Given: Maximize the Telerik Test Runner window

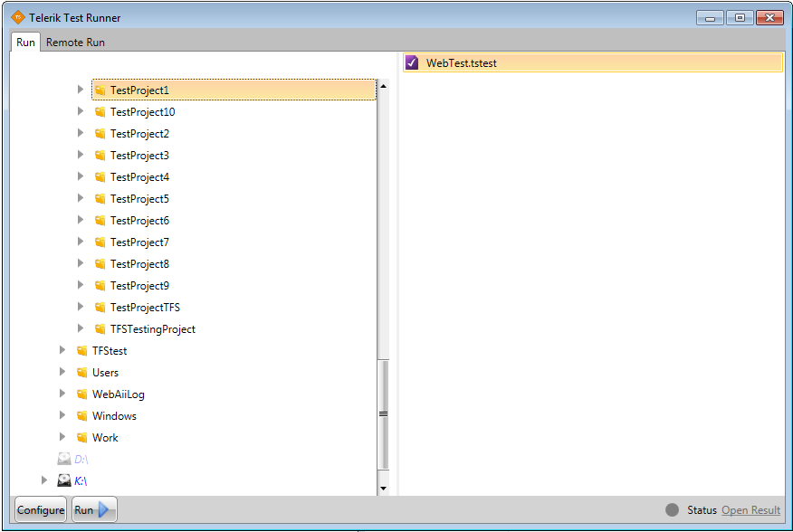Looking at the screenshot, I should click(x=740, y=18).
